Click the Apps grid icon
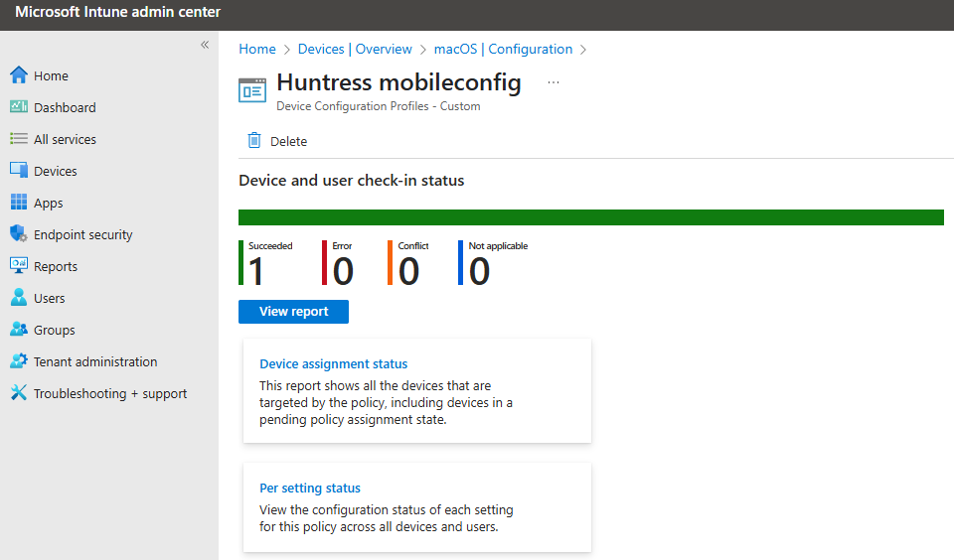954x560 pixels. pyautogui.click(x=19, y=202)
